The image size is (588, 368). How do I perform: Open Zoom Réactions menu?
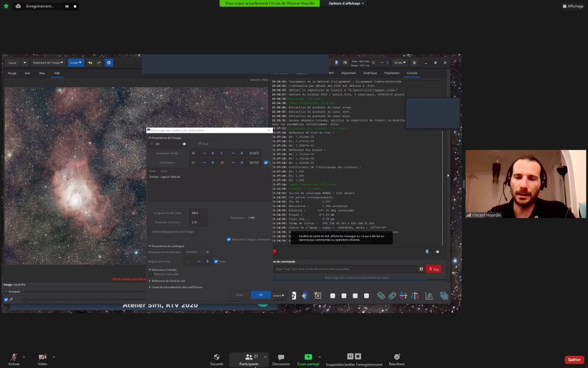[397, 359]
